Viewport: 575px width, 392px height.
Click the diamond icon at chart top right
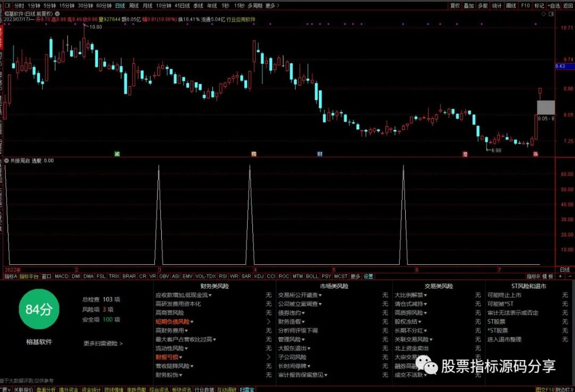pyautogui.click(x=544, y=14)
